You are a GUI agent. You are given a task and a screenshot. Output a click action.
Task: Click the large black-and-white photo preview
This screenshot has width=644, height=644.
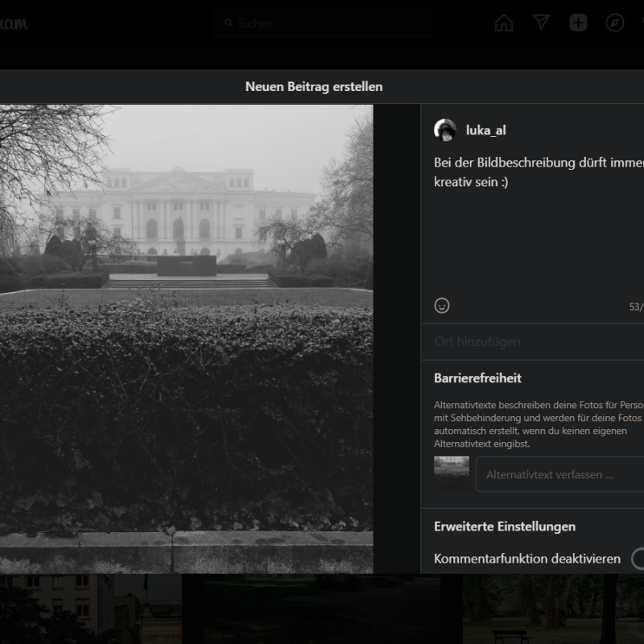coord(186,338)
